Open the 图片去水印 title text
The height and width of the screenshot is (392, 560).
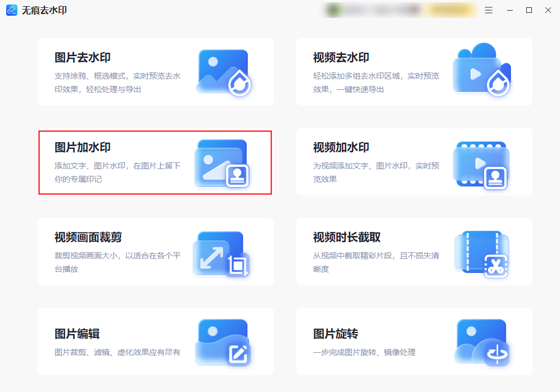[x=83, y=57]
